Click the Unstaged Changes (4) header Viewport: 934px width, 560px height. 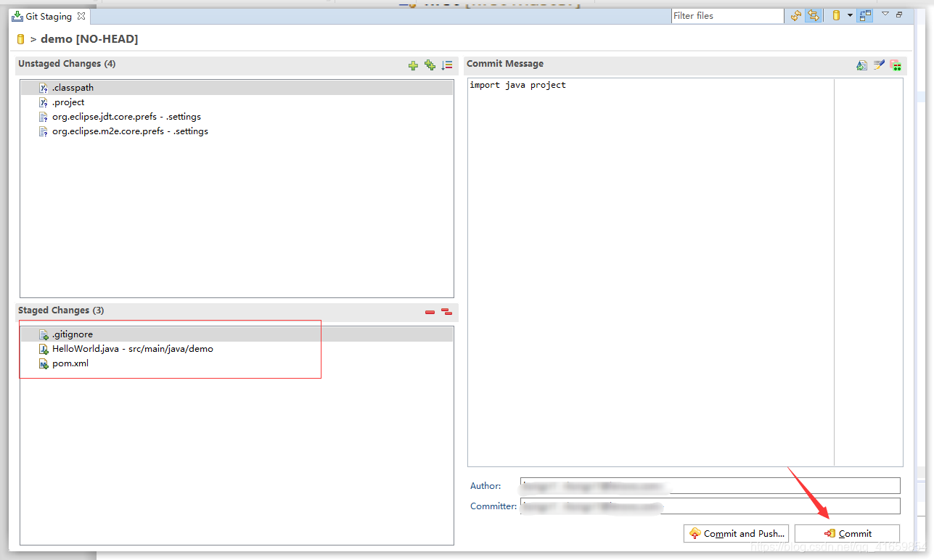pyautogui.click(x=67, y=64)
